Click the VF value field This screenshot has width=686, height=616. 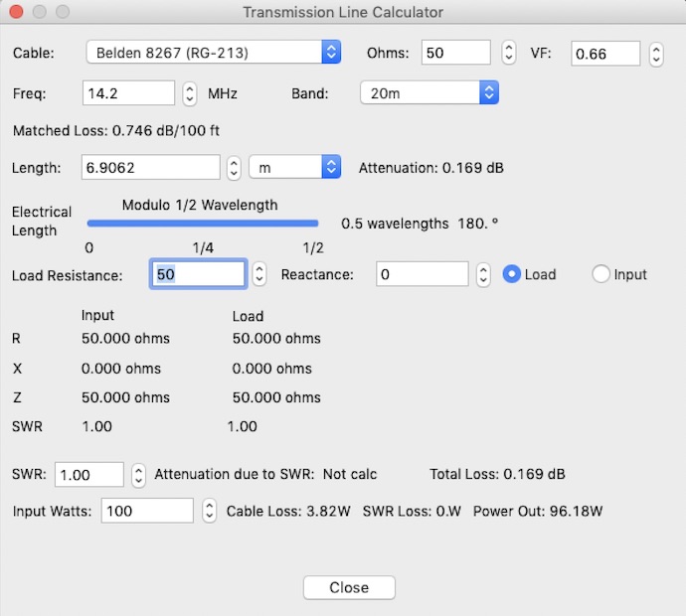coord(605,54)
